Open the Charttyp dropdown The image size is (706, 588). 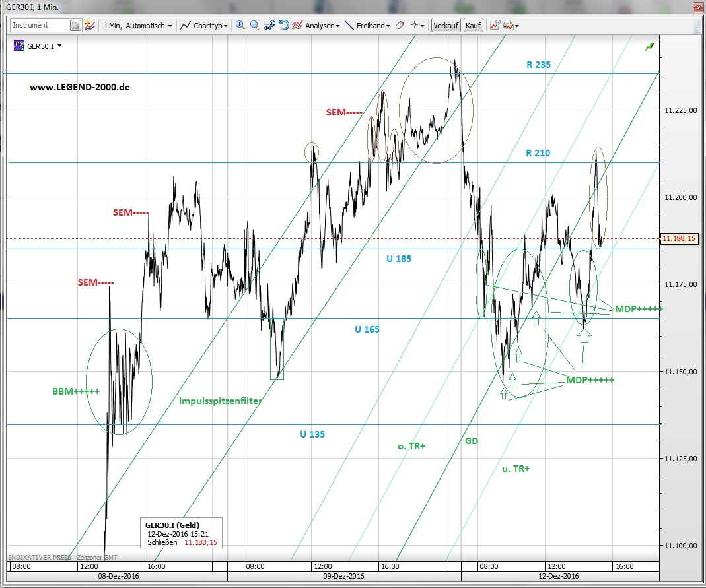[x=204, y=26]
